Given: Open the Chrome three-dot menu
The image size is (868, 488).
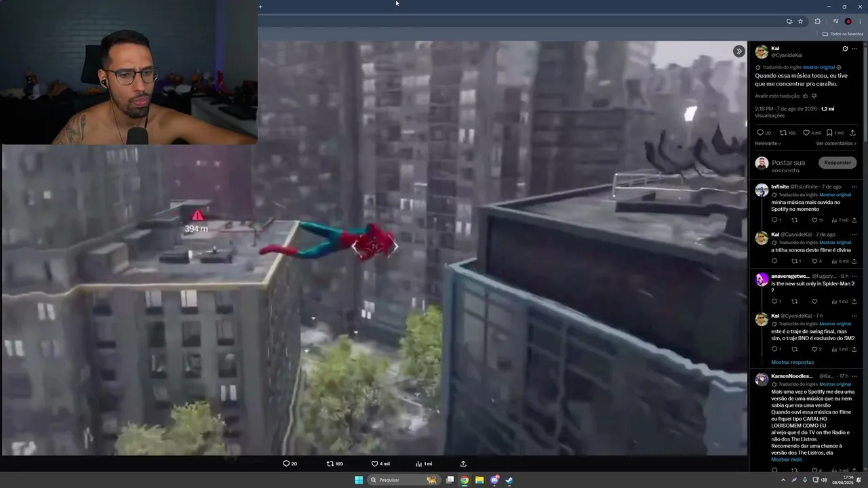Looking at the screenshot, I should 860,21.
